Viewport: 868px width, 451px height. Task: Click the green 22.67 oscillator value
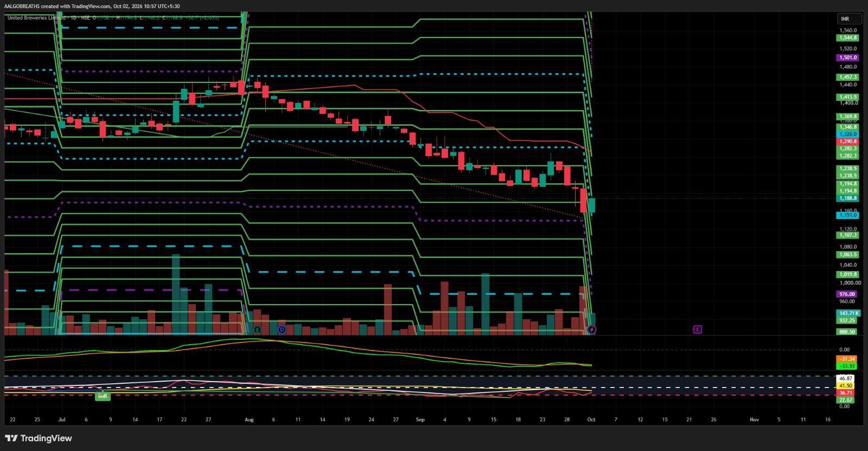point(846,400)
